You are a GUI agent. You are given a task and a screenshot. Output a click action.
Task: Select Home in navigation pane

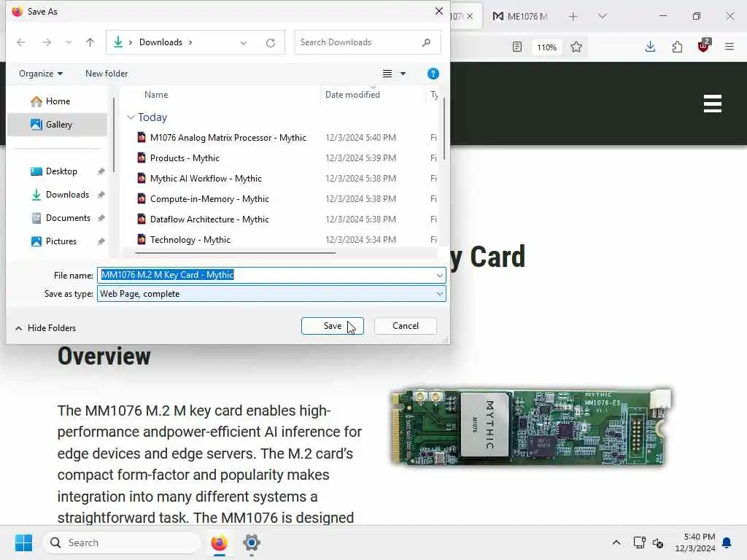[x=57, y=101]
